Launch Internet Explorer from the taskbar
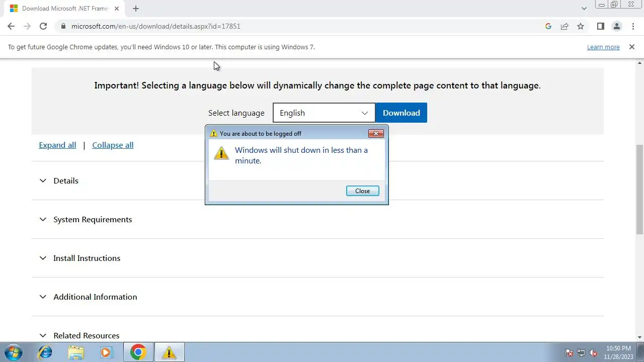 (45, 352)
